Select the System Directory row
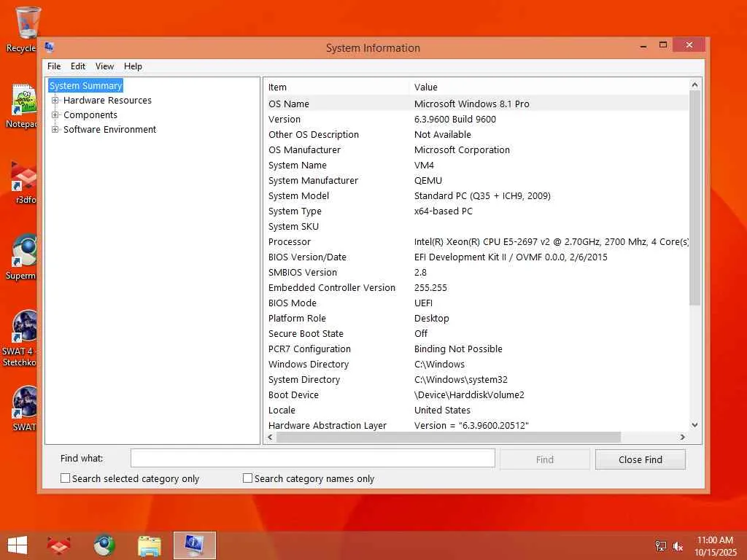Screen dimensions: 747x560 tap(476, 379)
